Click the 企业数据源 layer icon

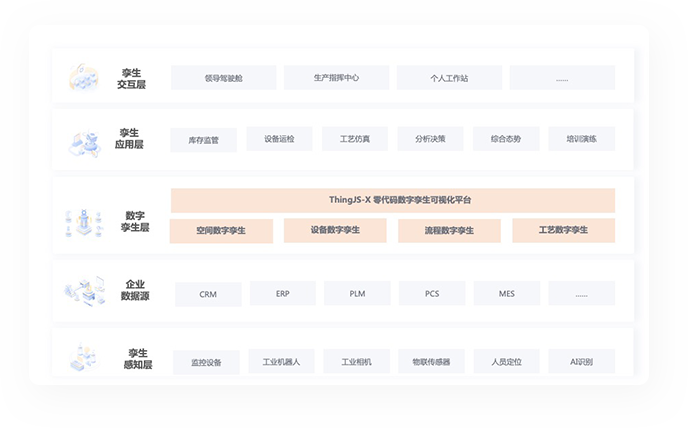pyautogui.click(x=84, y=292)
